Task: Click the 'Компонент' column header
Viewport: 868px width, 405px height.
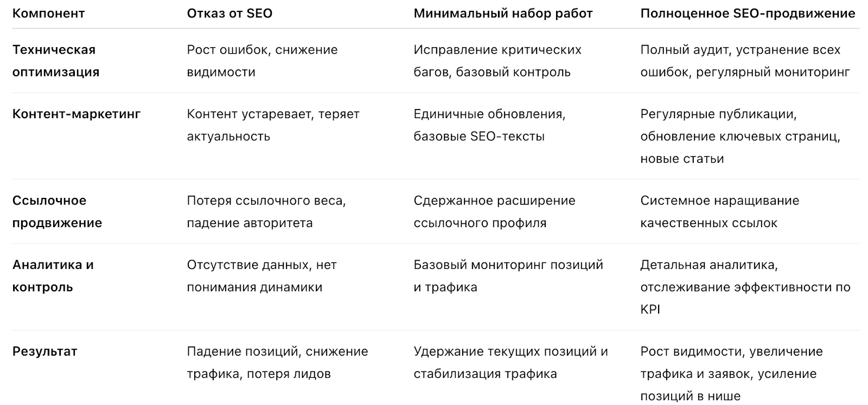Action: click(48, 14)
